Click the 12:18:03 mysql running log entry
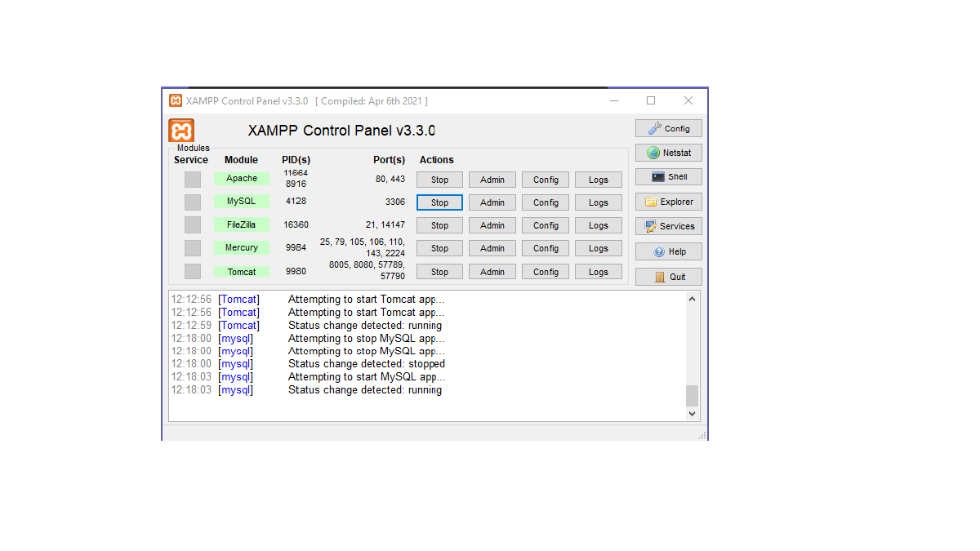Image resolution: width=980 pixels, height=551 pixels. tap(306, 390)
